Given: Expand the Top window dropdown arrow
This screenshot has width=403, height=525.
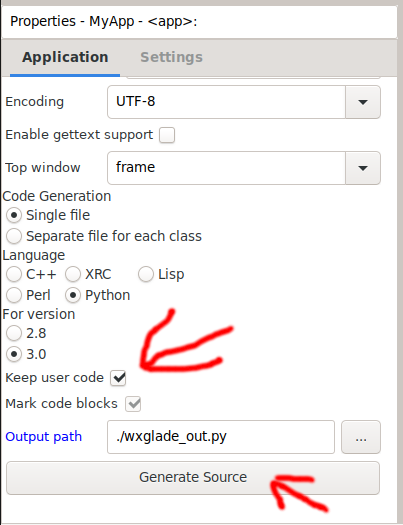Looking at the screenshot, I should tap(363, 168).
